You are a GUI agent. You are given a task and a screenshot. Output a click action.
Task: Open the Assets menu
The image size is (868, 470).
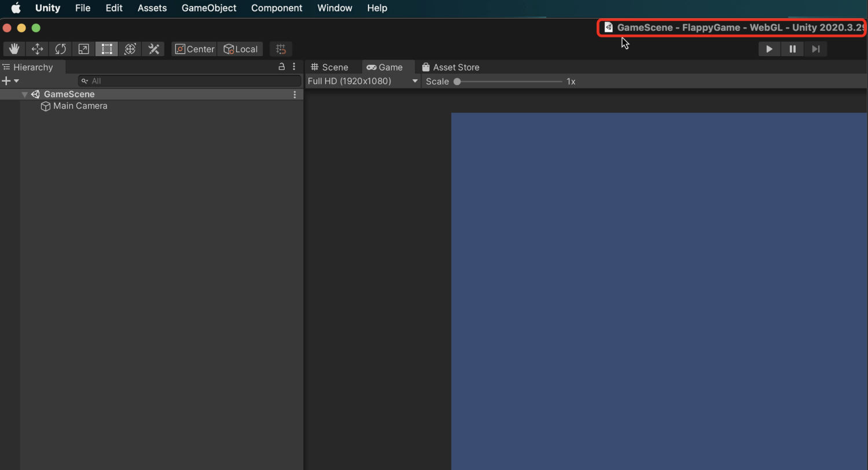pyautogui.click(x=152, y=8)
